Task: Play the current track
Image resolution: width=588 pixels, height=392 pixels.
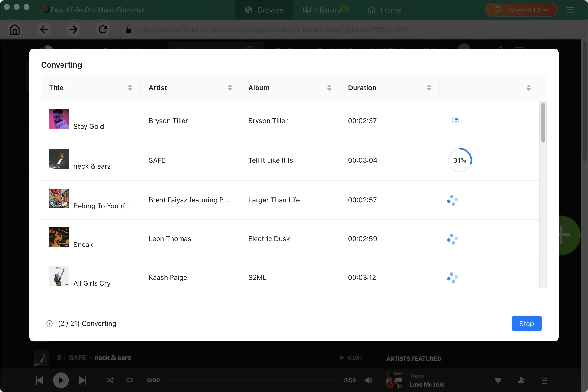Action: tap(61, 380)
